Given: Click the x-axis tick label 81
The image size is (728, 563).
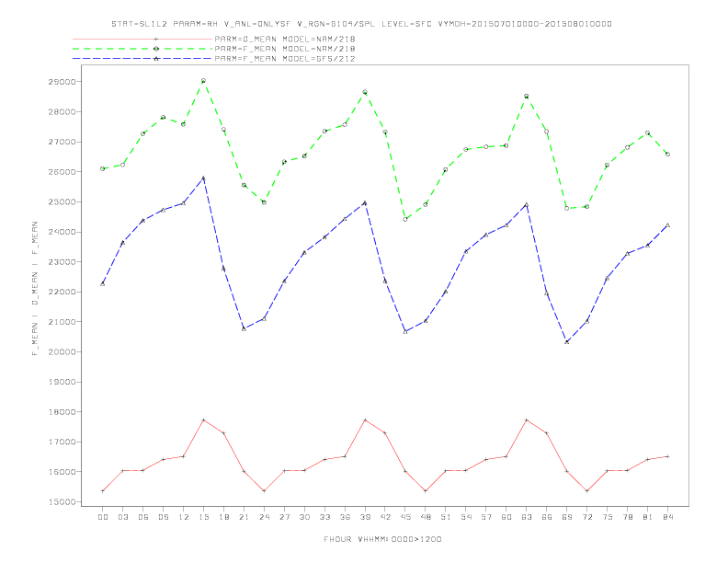Looking at the screenshot, I should (x=648, y=517).
